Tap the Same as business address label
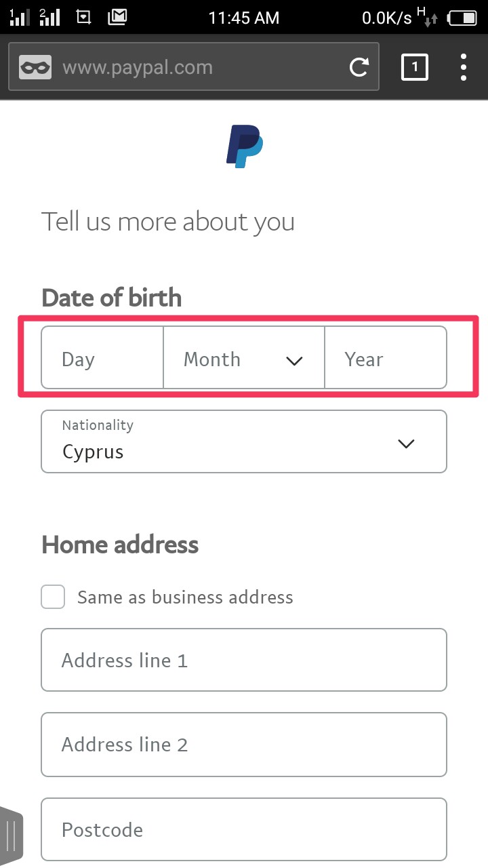This screenshot has height=868, width=488. pos(185,597)
